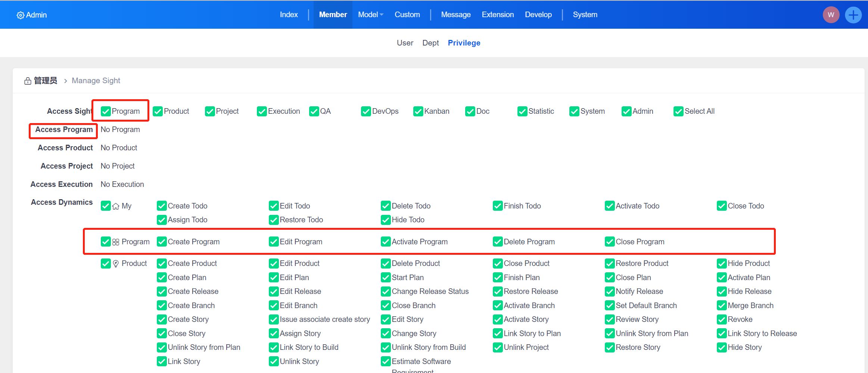Expand the Model dropdown menu
868x373 pixels.
(370, 15)
